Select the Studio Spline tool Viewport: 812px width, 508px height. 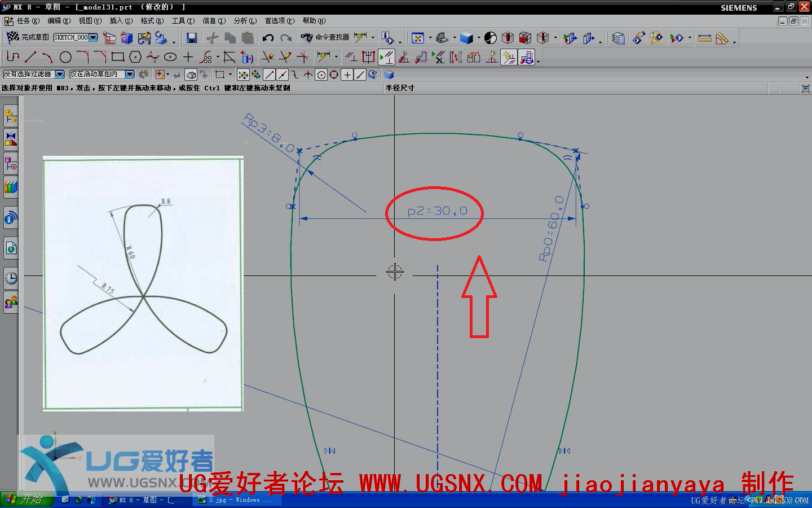click(x=153, y=57)
